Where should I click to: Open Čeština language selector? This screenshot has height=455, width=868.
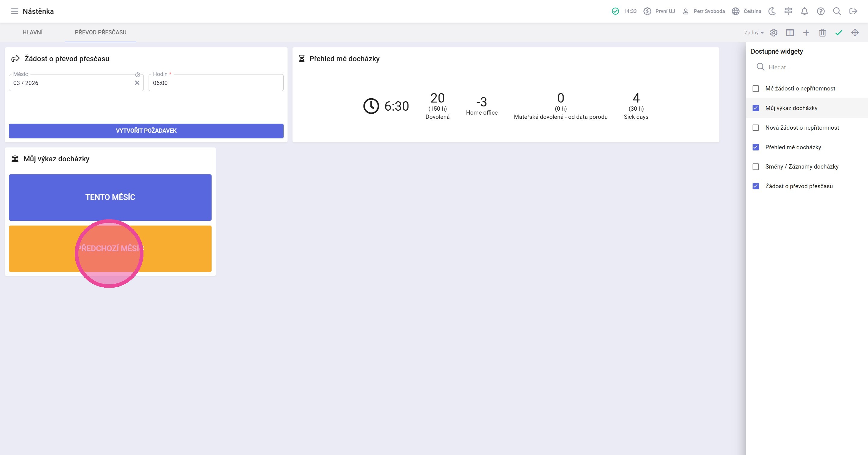point(747,11)
